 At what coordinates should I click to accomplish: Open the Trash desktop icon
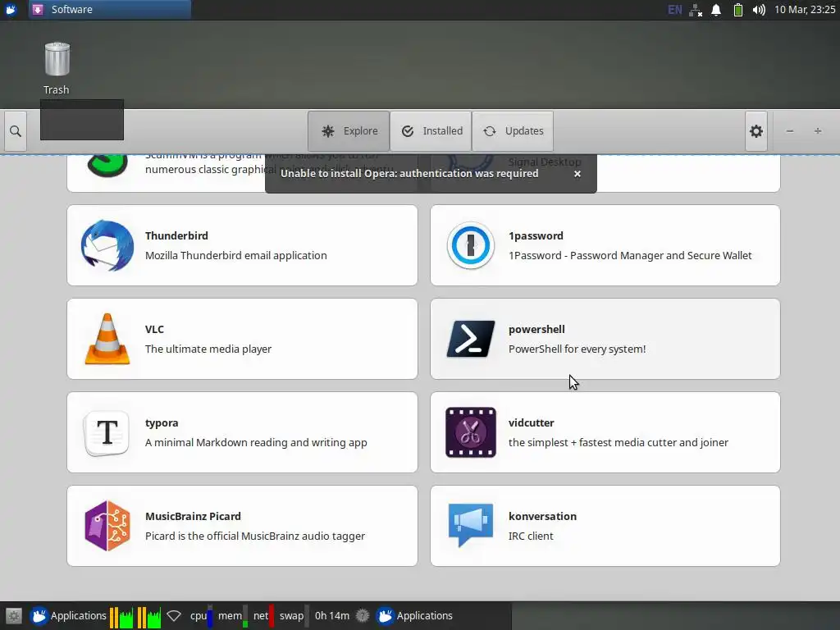coord(57,68)
